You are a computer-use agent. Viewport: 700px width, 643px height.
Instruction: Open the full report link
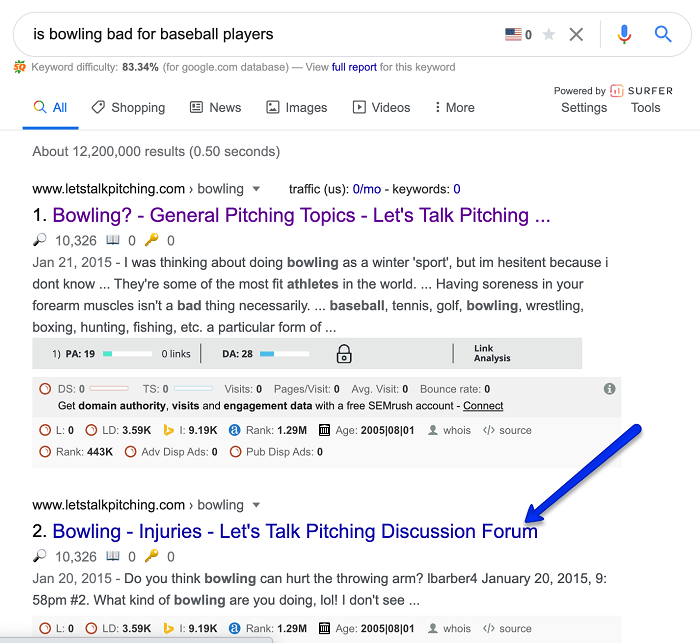[x=354, y=67]
